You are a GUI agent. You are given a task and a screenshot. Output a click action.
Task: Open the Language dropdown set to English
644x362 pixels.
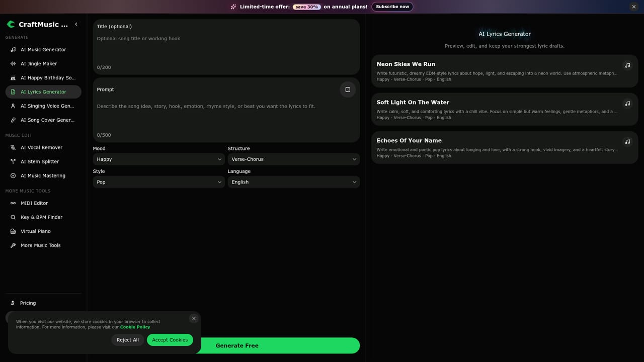click(x=294, y=182)
